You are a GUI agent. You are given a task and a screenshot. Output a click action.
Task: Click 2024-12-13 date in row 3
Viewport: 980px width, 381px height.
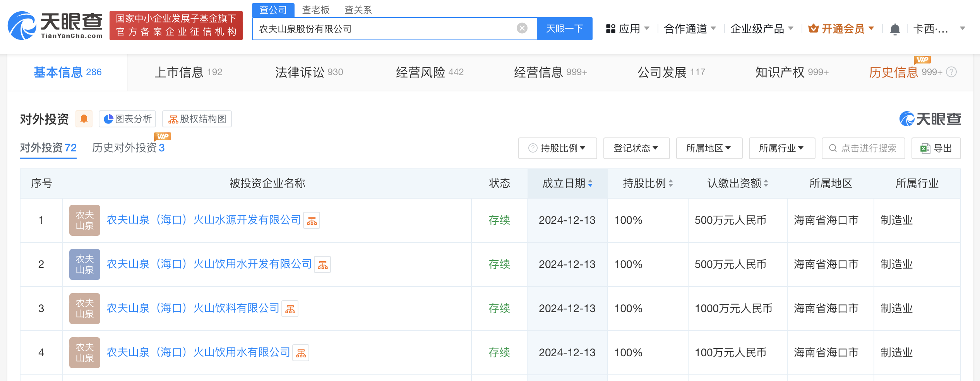tap(567, 309)
